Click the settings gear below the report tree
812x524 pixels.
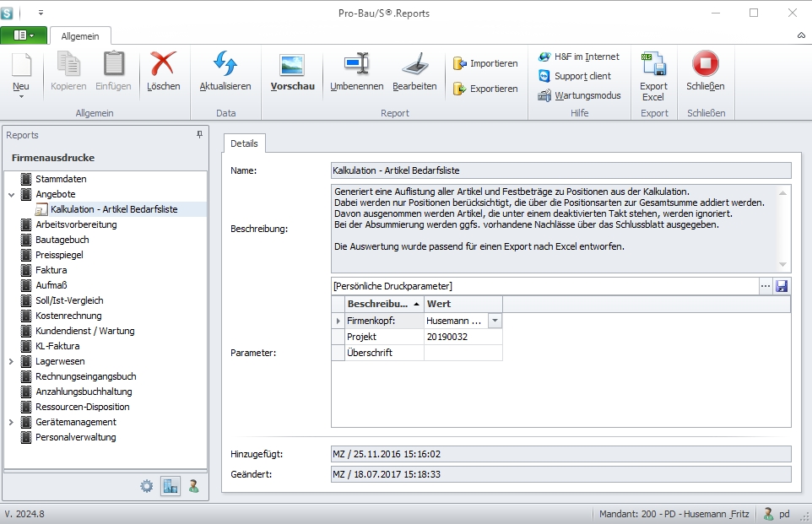146,486
